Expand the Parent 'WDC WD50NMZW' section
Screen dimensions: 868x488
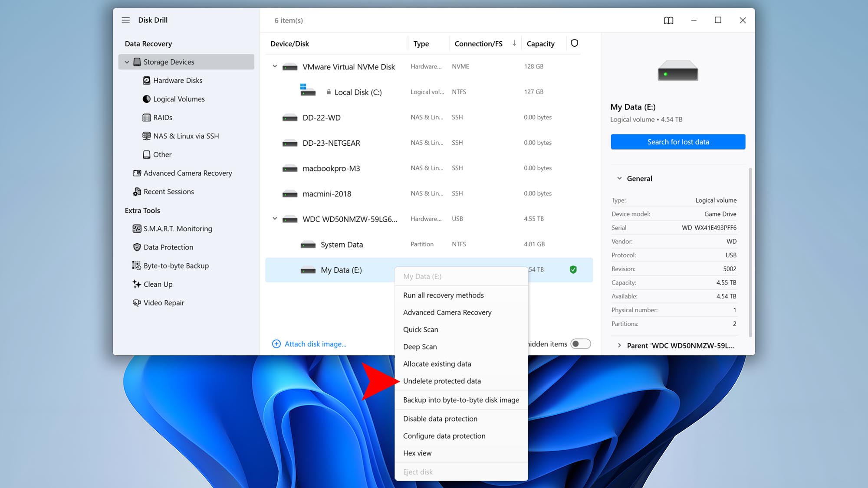(x=619, y=346)
